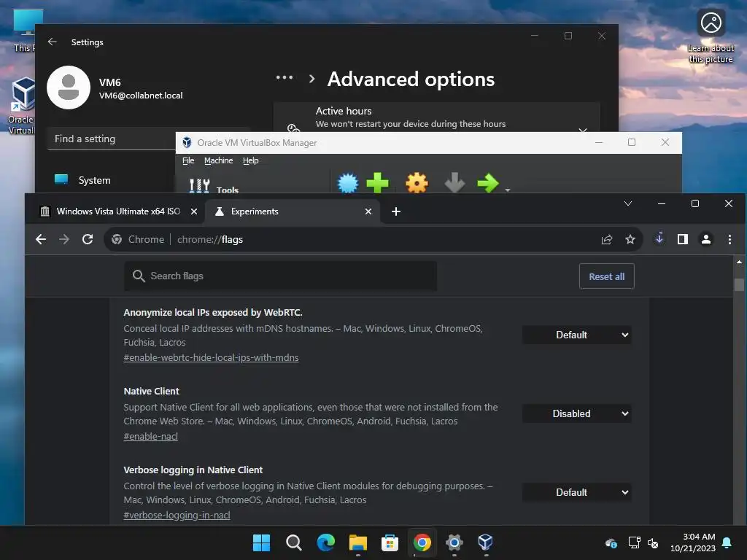The width and height of the screenshot is (747, 560).
Task: Click the Search flags field
Action: coord(280,276)
